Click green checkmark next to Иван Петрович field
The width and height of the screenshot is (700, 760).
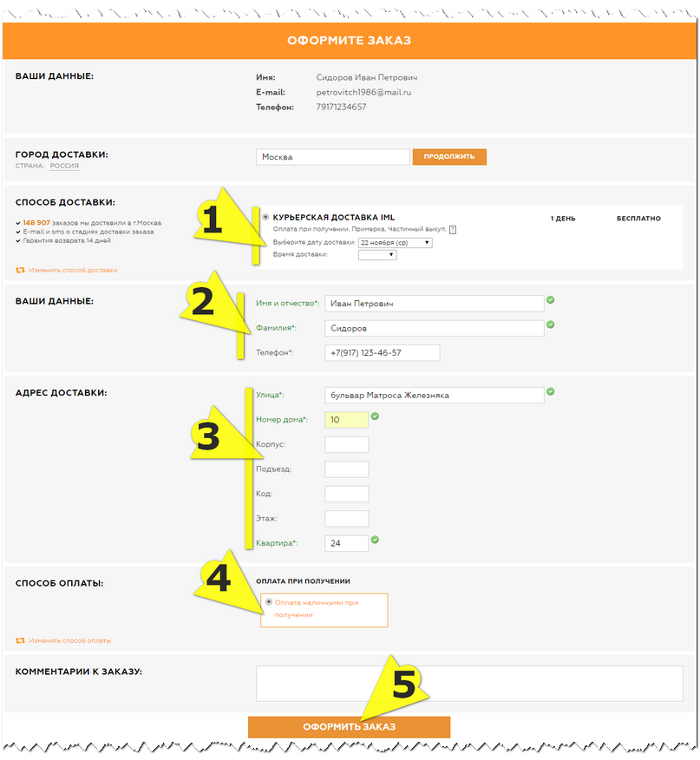click(550, 299)
